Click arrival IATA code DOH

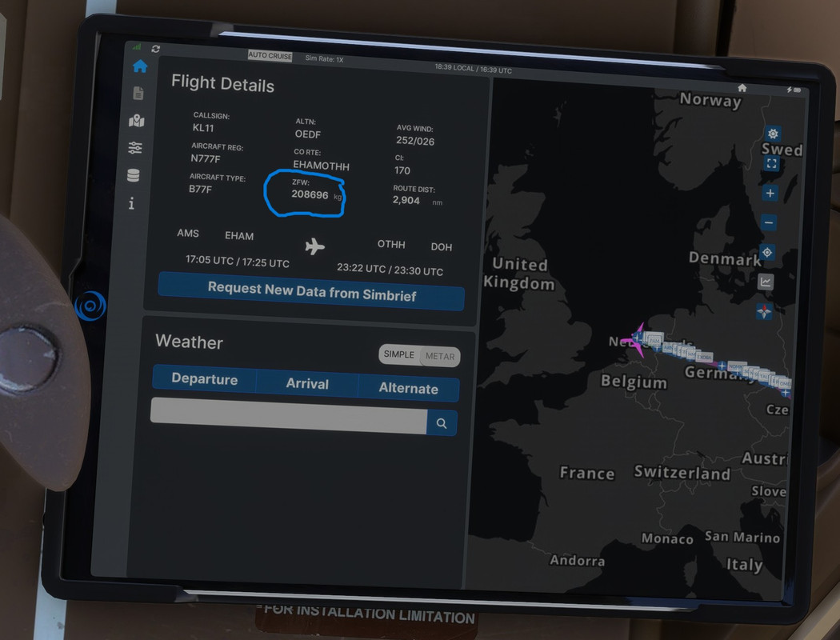point(442,247)
